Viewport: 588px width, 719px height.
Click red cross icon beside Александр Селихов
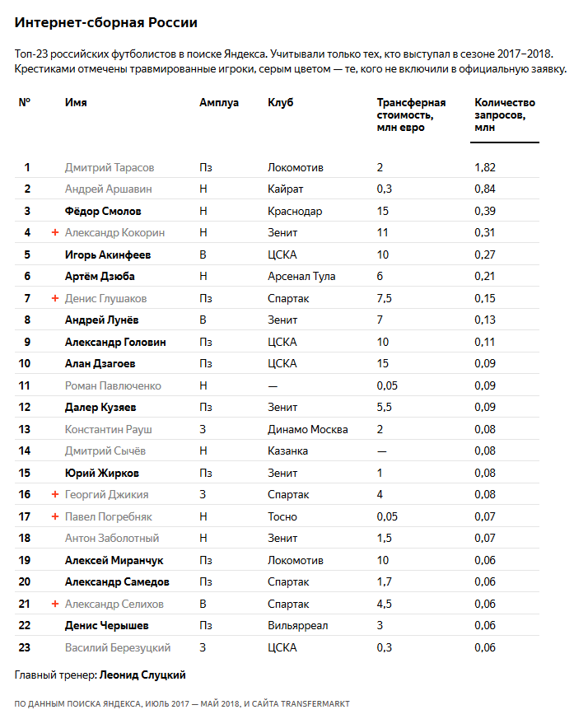pos(54,604)
